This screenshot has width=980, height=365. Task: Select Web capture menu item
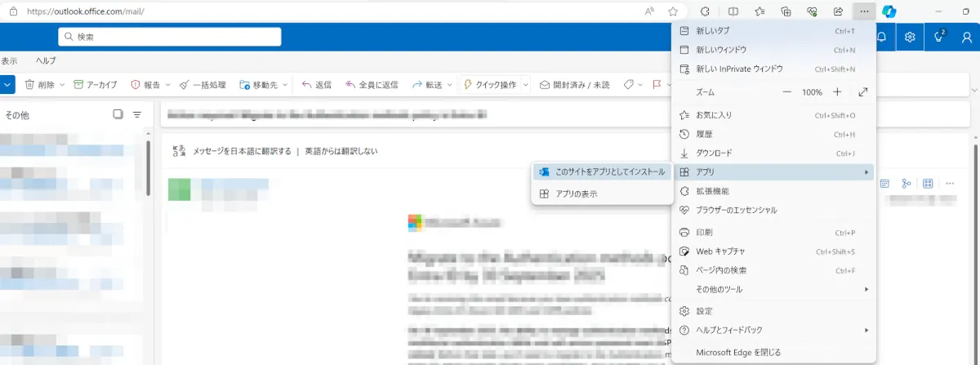coord(773,251)
